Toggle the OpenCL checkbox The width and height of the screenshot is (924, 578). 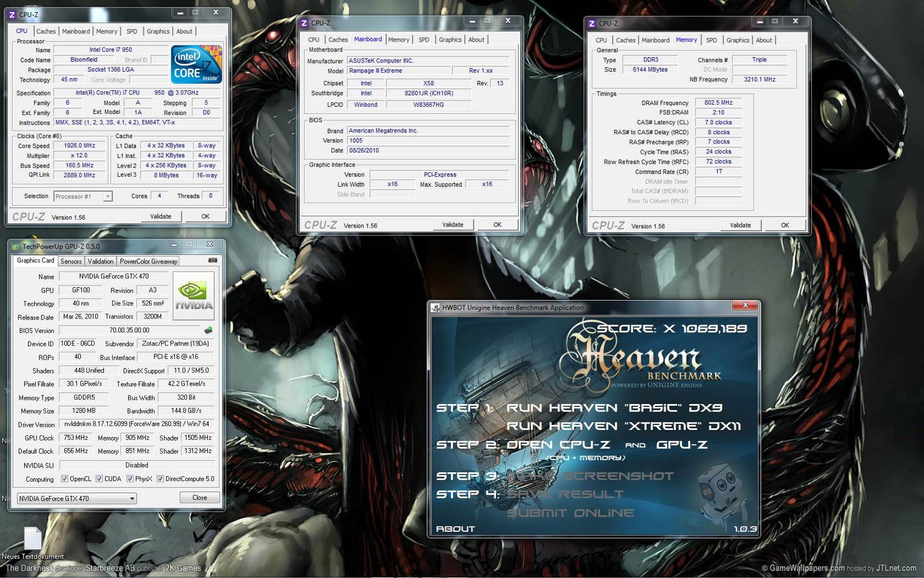tap(65, 479)
